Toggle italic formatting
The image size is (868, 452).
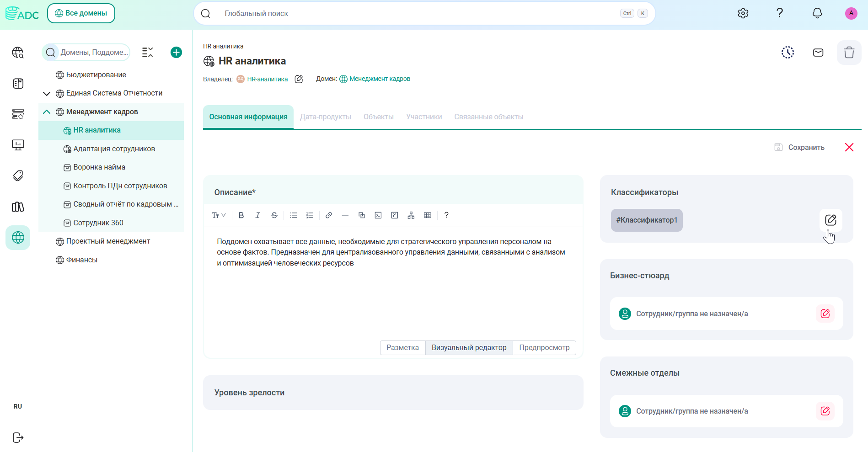coord(257,215)
